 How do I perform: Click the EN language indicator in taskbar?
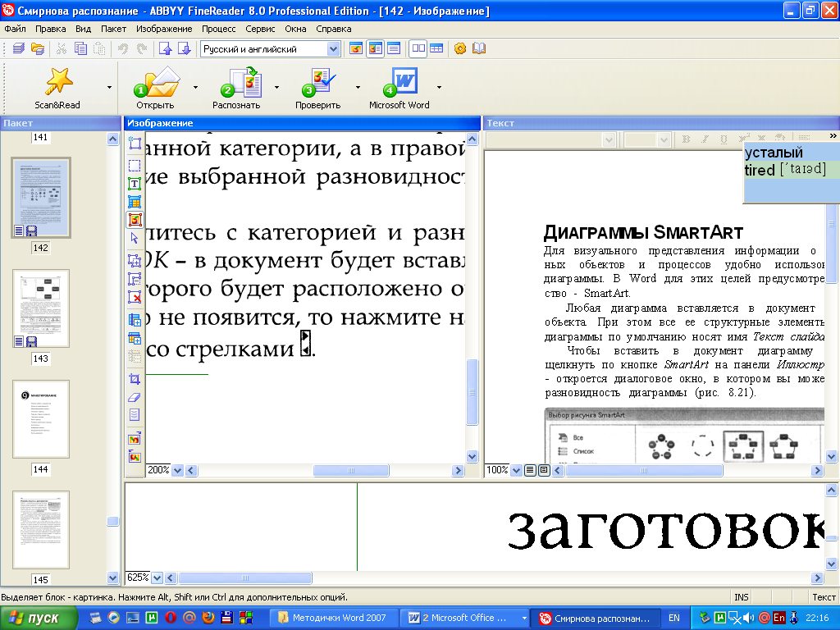click(674, 619)
